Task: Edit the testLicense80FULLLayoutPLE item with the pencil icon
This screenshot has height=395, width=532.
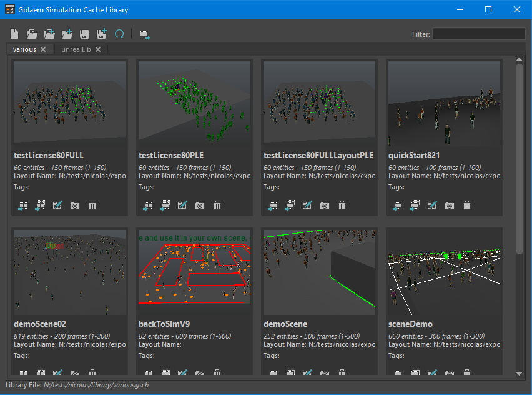Action: coord(307,205)
